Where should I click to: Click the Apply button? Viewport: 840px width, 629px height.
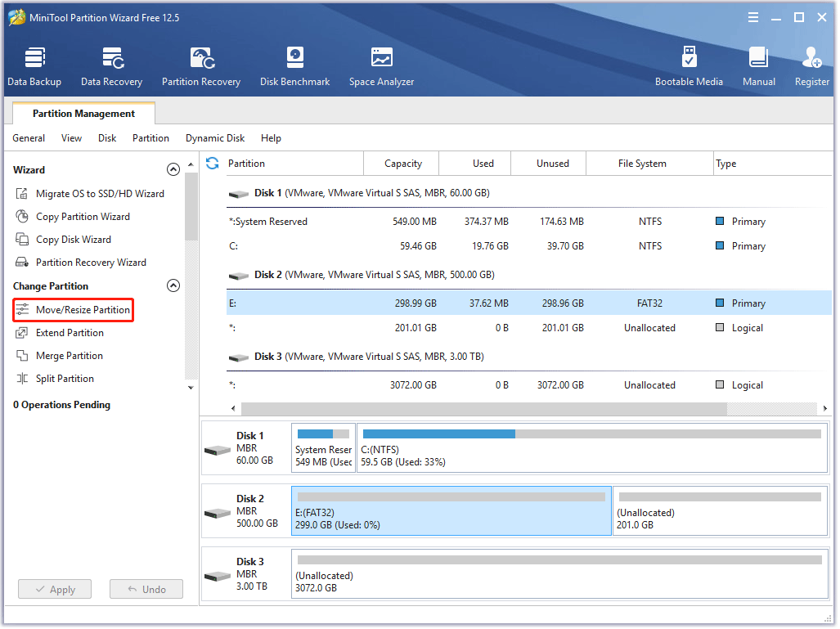click(55, 591)
